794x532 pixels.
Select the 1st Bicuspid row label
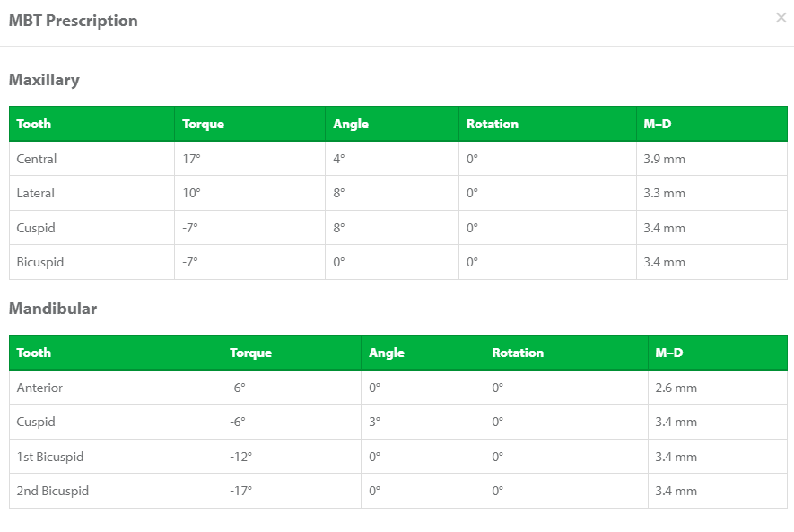coord(50,457)
